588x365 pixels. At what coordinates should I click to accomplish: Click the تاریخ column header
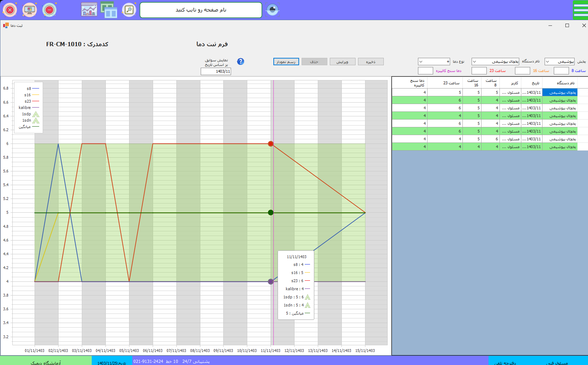535,83
